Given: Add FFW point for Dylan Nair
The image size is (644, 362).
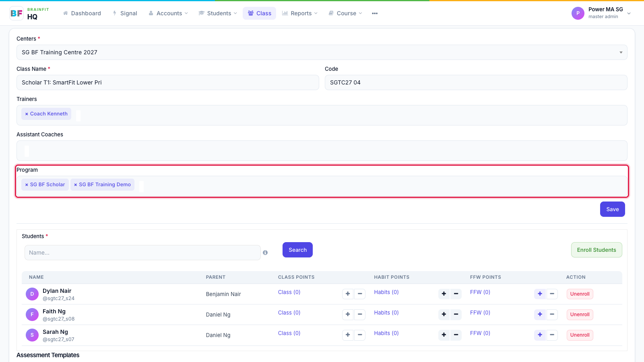Looking at the screenshot, I should pyautogui.click(x=540, y=294).
